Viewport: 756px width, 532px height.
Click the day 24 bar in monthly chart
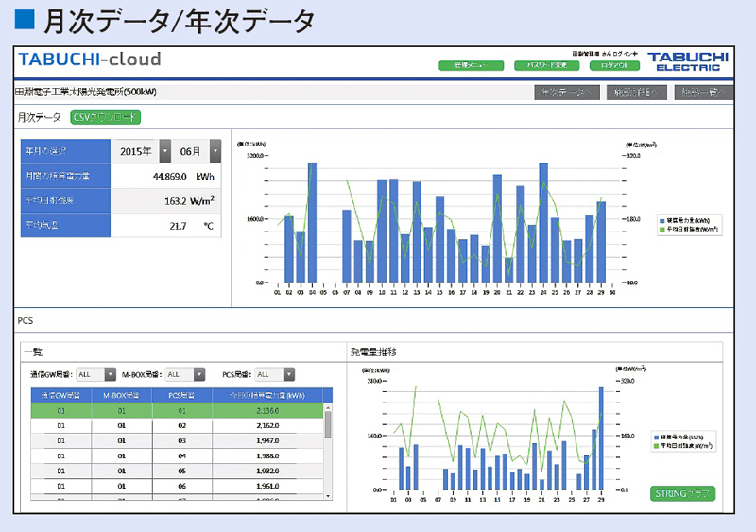[543, 223]
